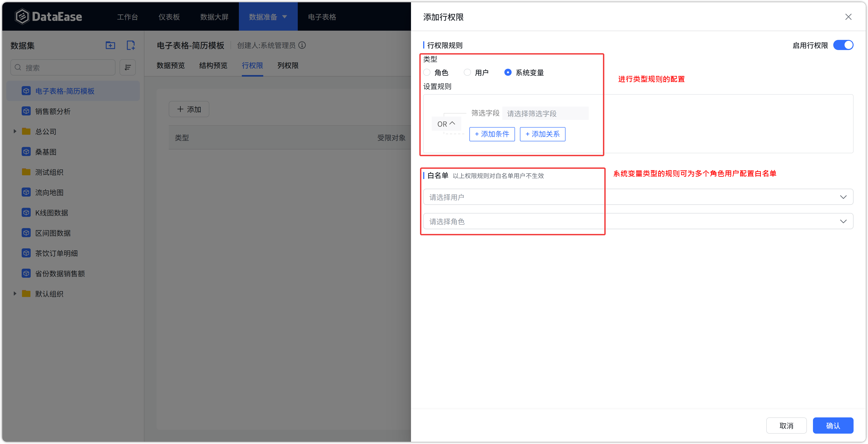The width and height of the screenshot is (868, 444).
Task: Click dataset icon beside 桑基图
Action: 26,152
